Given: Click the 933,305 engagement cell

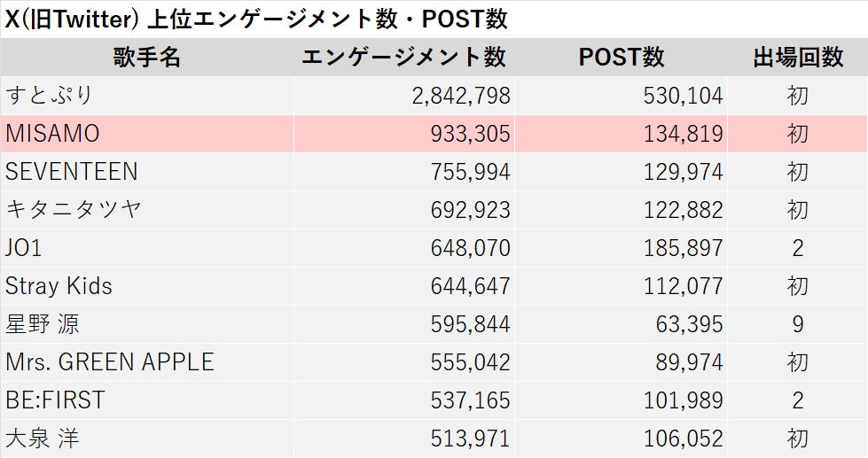Looking at the screenshot, I should [470, 134].
